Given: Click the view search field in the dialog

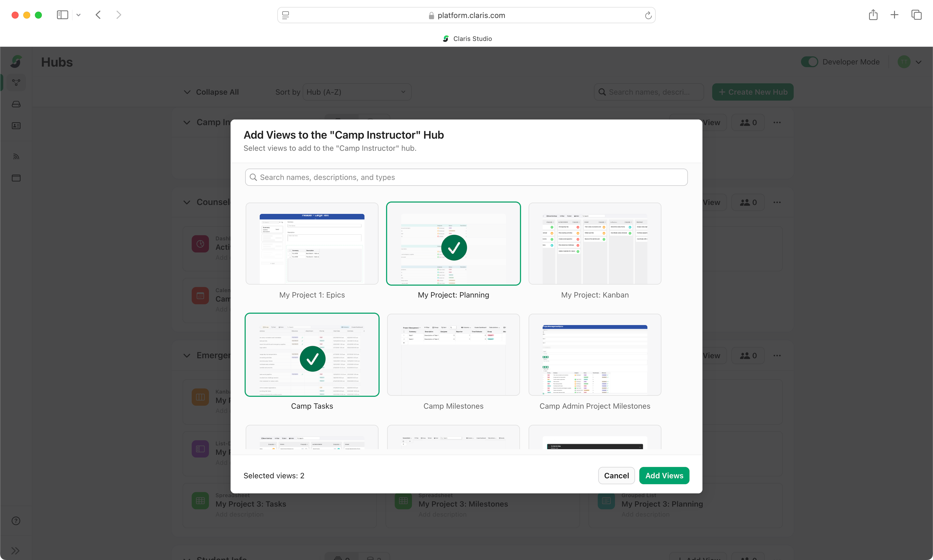Looking at the screenshot, I should pyautogui.click(x=466, y=177).
